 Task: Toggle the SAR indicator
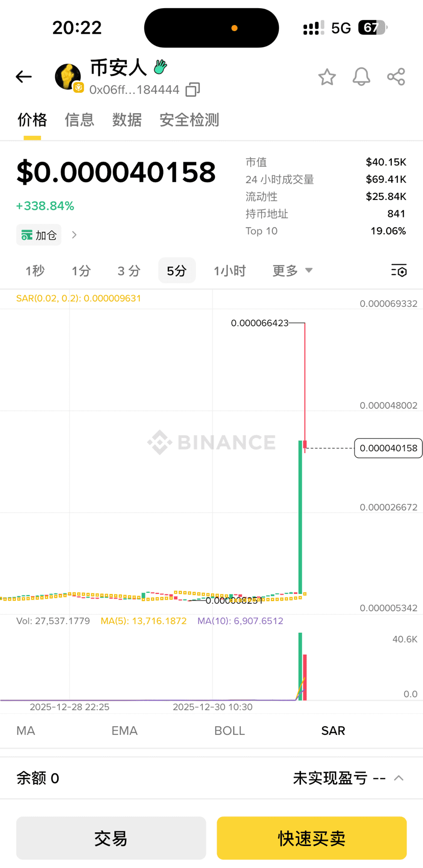[x=333, y=731]
